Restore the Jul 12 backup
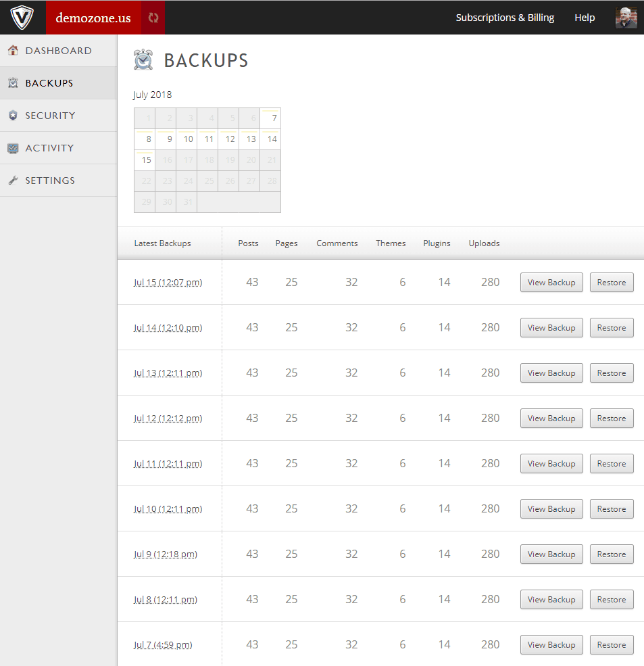Screen dimensions: 644x666 click(611, 419)
